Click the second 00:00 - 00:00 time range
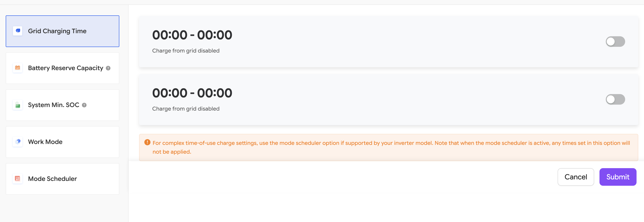The height and width of the screenshot is (222, 644). coord(192,93)
